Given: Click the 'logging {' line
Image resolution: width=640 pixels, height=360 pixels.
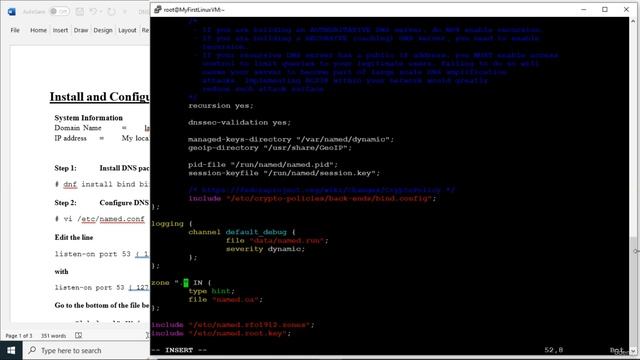Looking at the screenshot, I should click(172, 224).
